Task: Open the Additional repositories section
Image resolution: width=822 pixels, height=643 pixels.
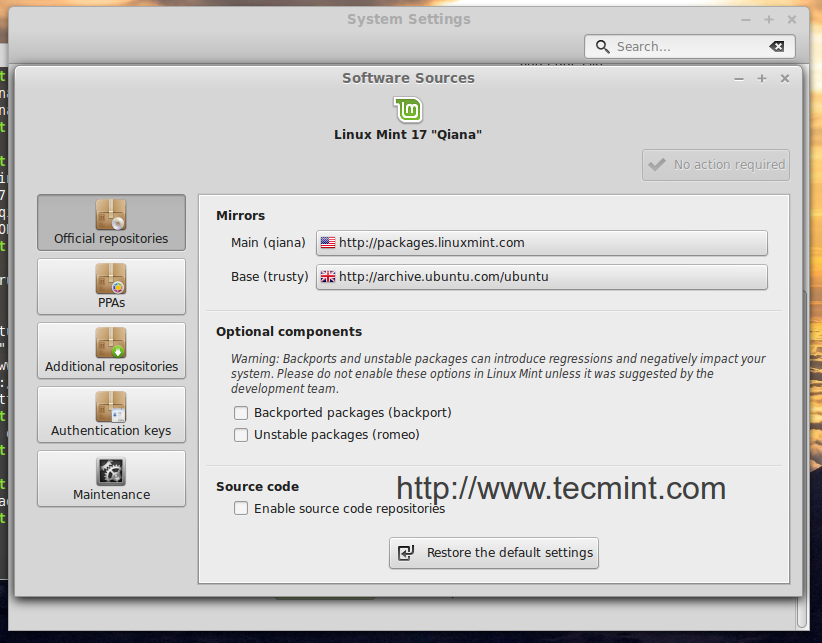Action: click(111, 351)
